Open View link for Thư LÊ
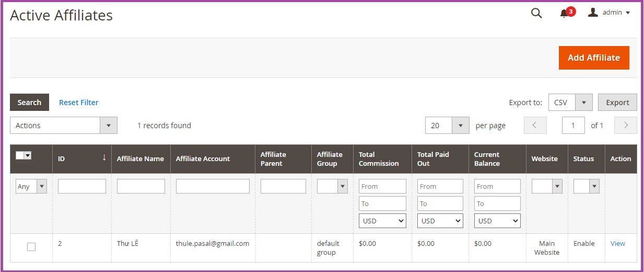644x272 pixels. (617, 243)
